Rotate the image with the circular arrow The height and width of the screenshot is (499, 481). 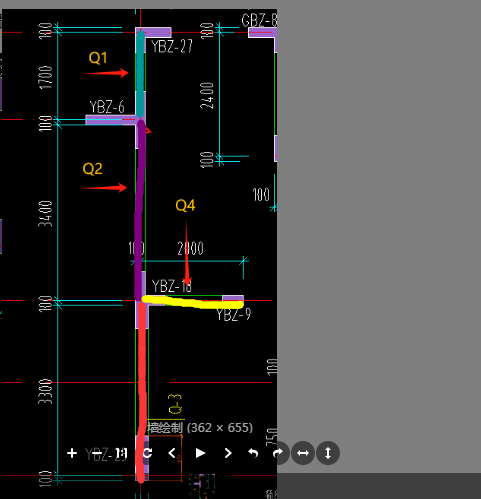pos(147,453)
